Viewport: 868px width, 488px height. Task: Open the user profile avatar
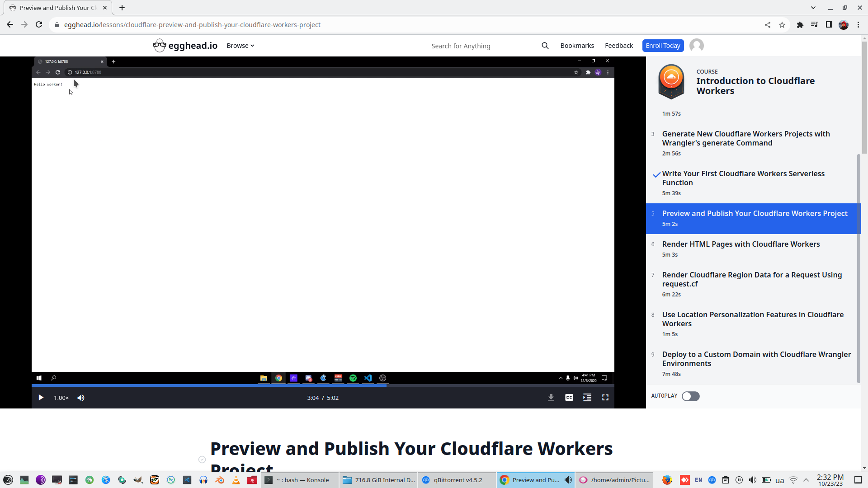coord(696,46)
